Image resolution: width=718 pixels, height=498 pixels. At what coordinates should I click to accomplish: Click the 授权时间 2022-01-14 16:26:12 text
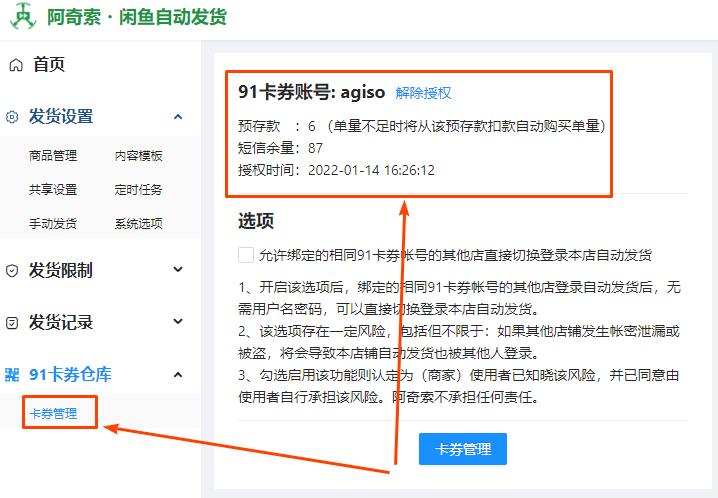coord(337,170)
